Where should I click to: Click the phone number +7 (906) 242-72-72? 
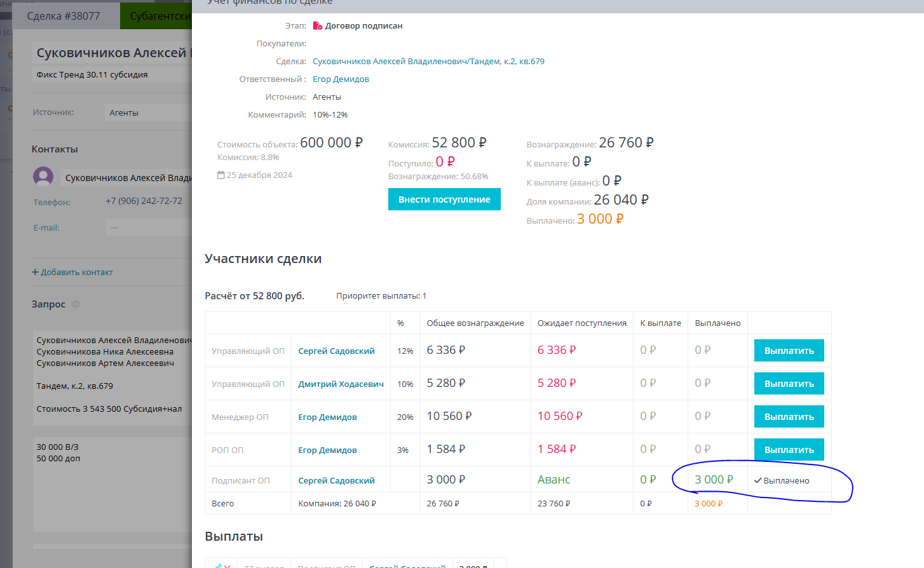144,201
